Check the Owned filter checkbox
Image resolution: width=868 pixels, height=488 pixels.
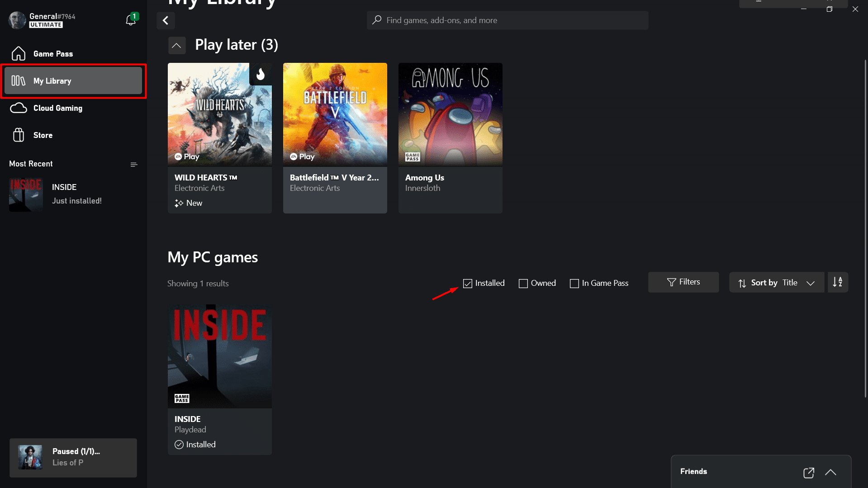tap(523, 284)
